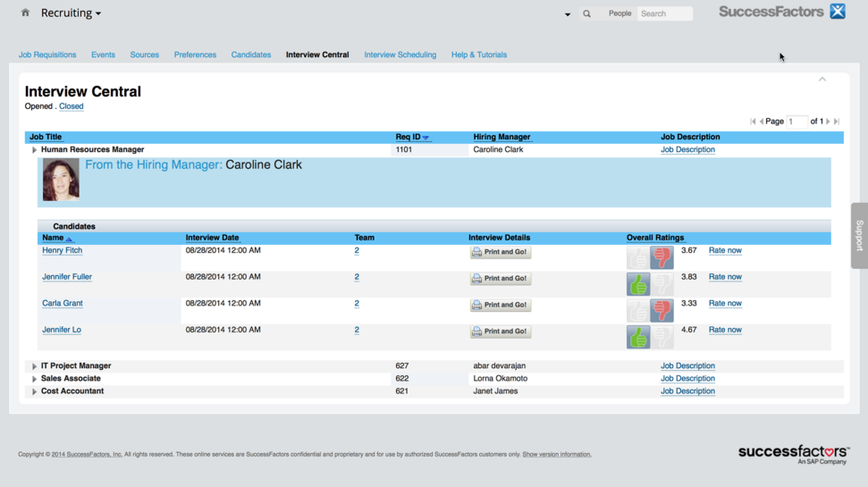Expand the IT Project Manager row
Screen dimensions: 868x487
[34, 366]
